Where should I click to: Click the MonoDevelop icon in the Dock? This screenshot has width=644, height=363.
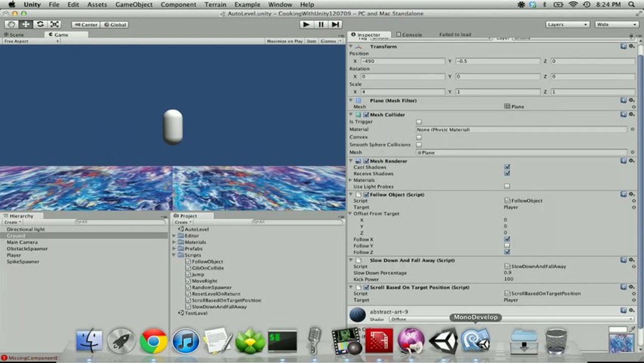point(476,340)
